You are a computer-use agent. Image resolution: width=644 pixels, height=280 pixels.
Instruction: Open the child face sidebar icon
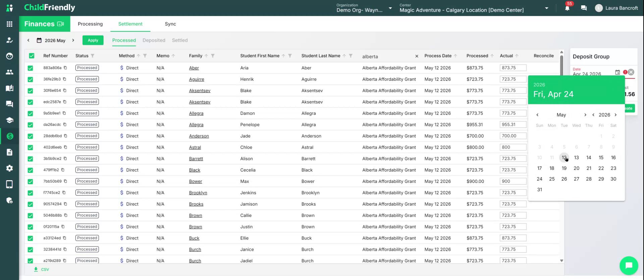[x=9, y=56]
